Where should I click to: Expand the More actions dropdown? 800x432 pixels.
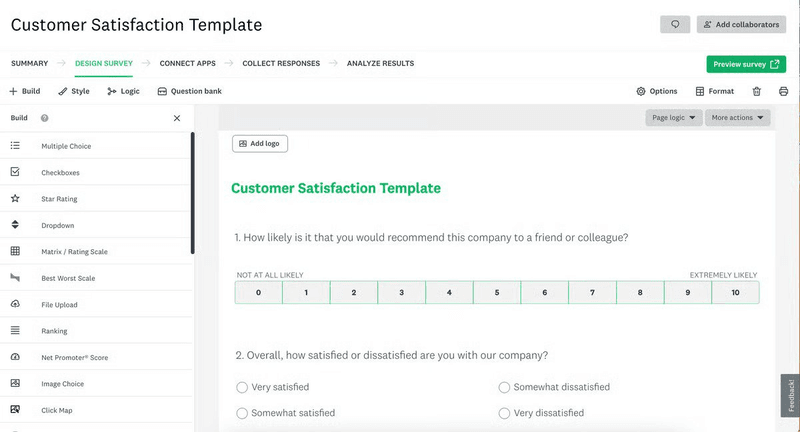[739, 118]
